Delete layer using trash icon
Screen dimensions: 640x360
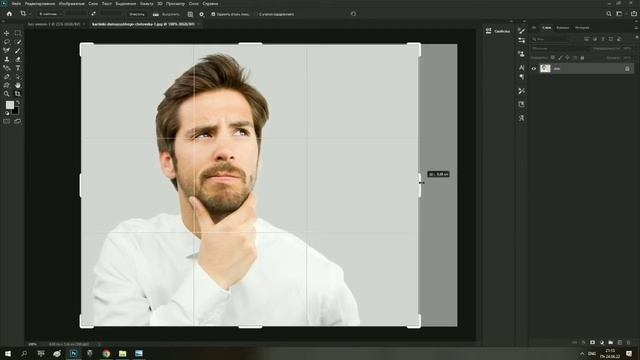629,342
